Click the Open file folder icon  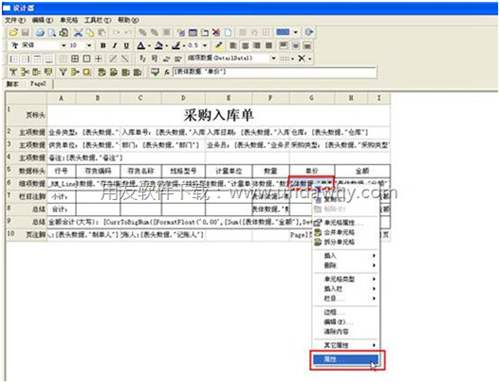pyautogui.click(x=14, y=32)
